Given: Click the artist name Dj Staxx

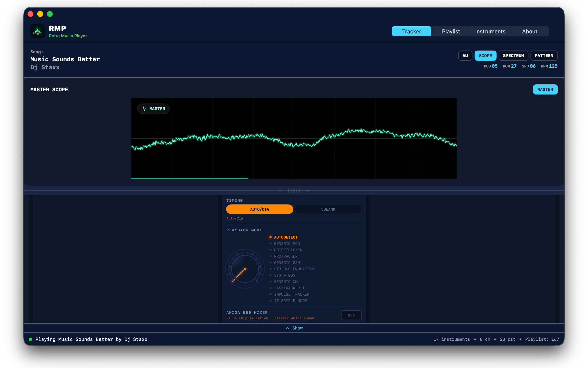Looking at the screenshot, I should (45, 67).
